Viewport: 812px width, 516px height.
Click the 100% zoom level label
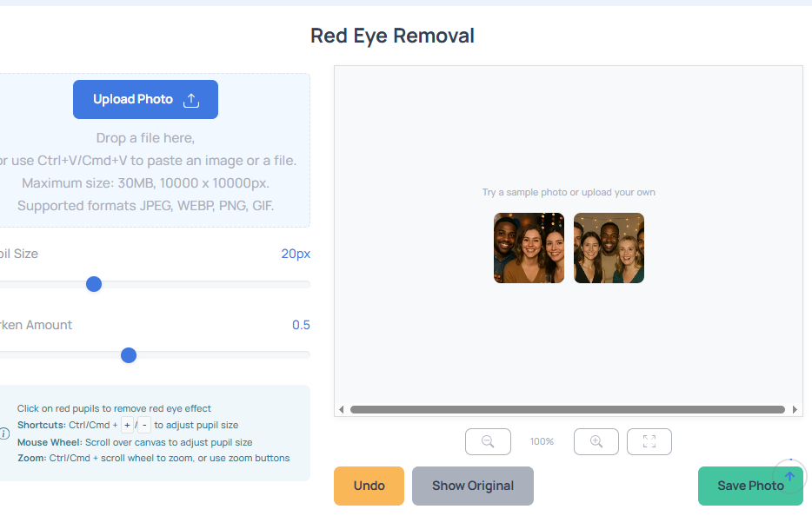point(542,441)
